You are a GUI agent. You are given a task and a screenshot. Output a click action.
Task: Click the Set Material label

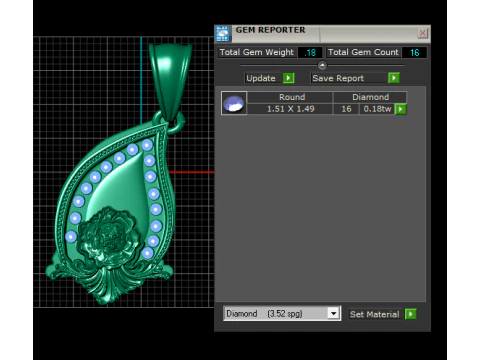[x=375, y=314]
